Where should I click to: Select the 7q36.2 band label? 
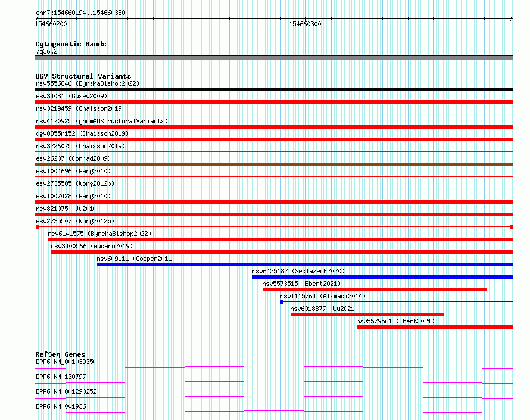pos(46,51)
